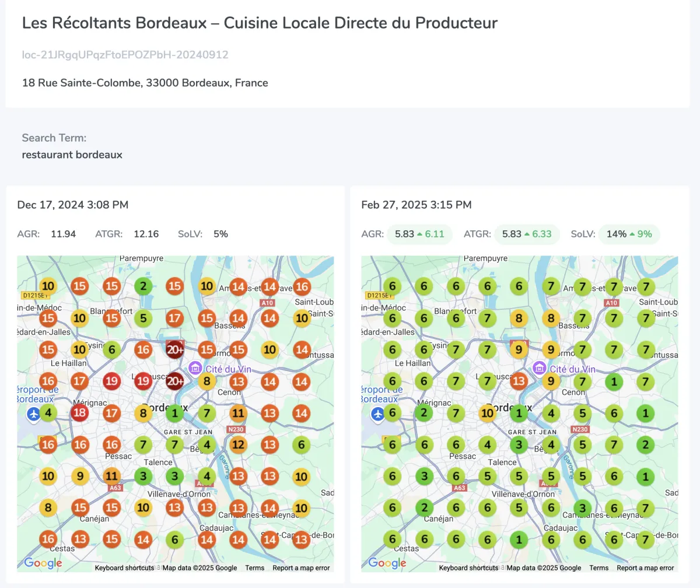Click Google logo on Dec 17 map
700x588 pixels.
(43, 563)
